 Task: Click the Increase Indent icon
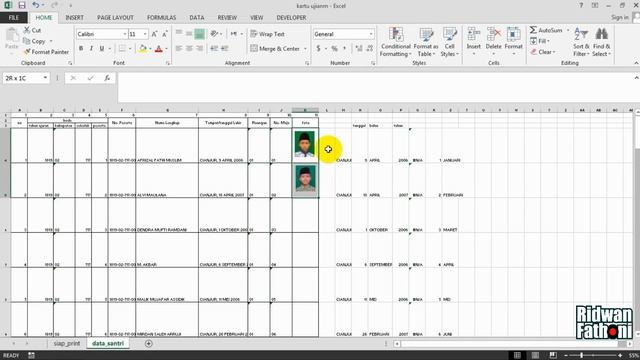point(224,48)
